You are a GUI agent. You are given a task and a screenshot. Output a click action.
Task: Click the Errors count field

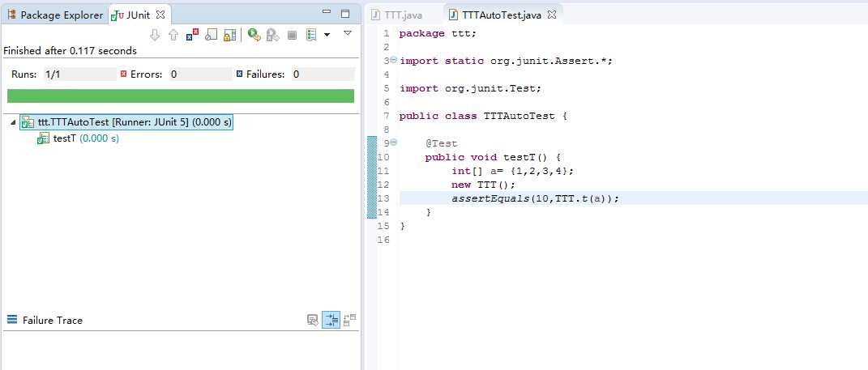pyautogui.click(x=200, y=74)
